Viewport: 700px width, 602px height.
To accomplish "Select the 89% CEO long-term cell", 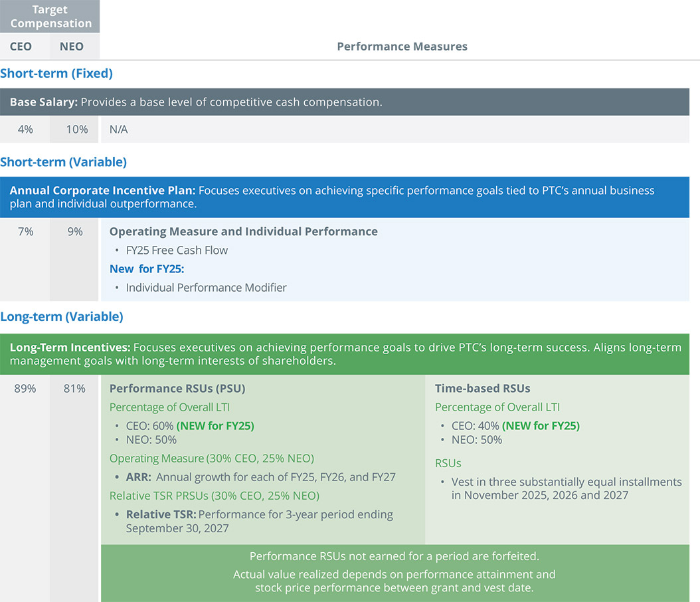I will tap(25, 389).
